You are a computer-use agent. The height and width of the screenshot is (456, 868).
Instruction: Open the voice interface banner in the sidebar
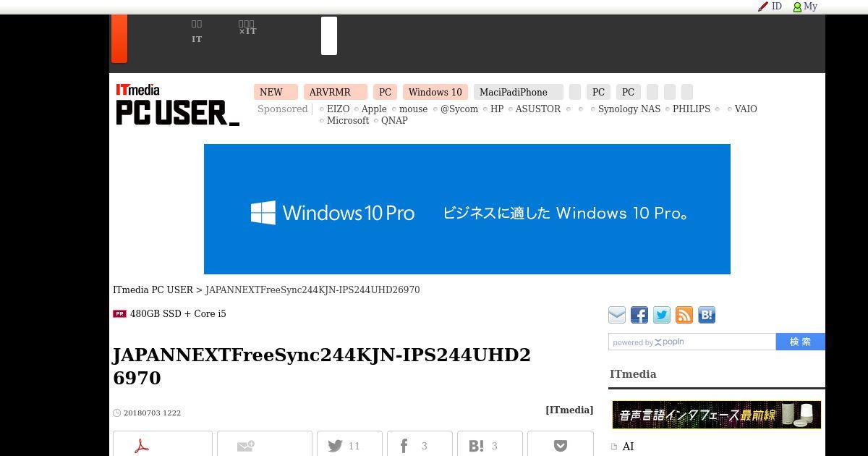(717, 415)
